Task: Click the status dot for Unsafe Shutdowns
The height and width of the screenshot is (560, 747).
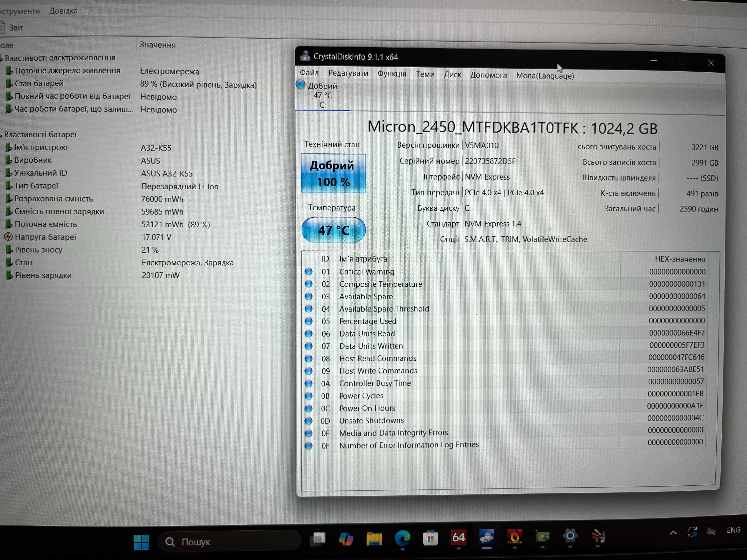Action: pos(308,421)
